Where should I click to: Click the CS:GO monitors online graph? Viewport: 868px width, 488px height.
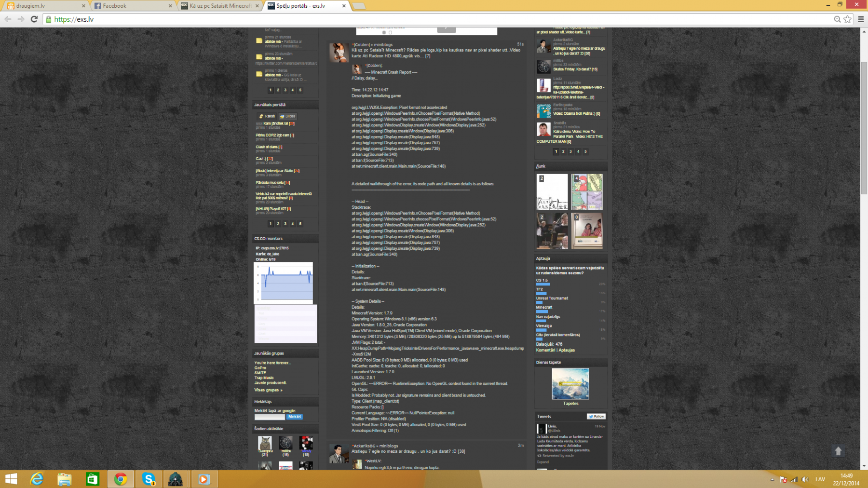click(284, 283)
